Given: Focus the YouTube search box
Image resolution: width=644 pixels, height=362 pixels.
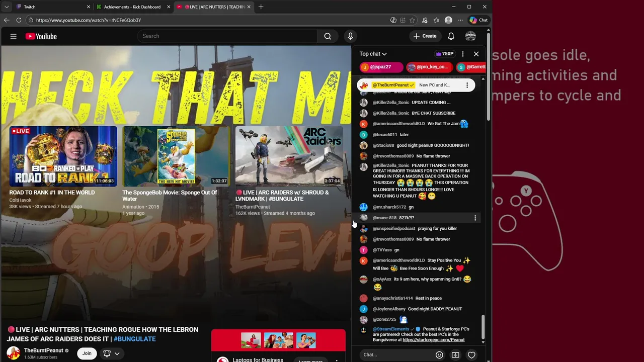Looking at the screenshot, I should [227, 36].
